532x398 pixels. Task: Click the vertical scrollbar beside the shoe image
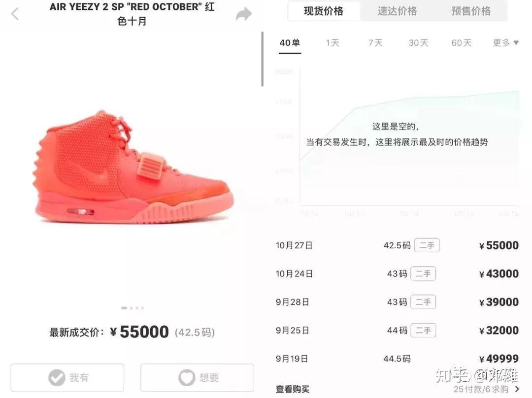pos(262,59)
